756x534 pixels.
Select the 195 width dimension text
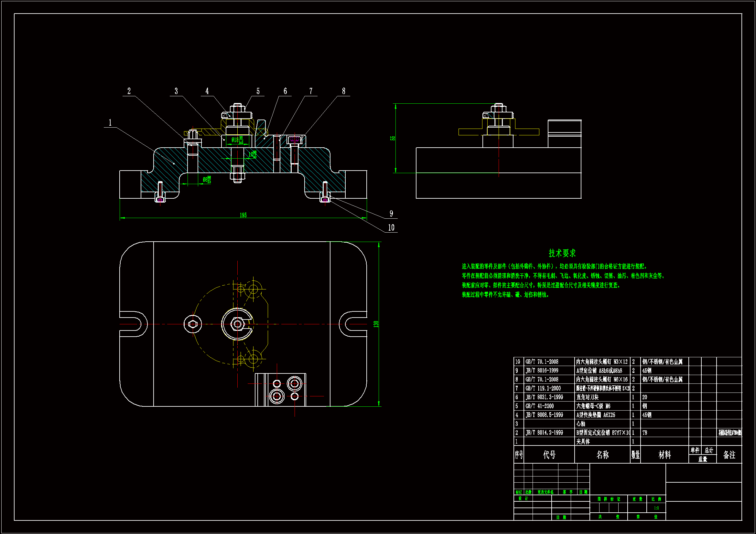[243, 215]
